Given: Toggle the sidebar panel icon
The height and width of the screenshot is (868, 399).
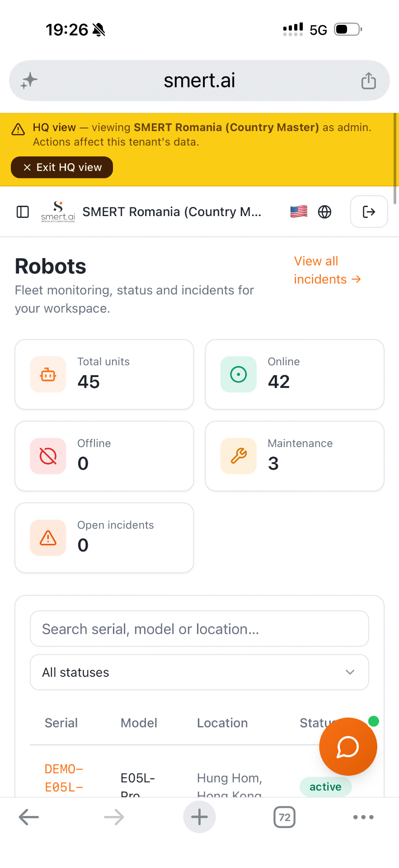Looking at the screenshot, I should pyautogui.click(x=23, y=212).
